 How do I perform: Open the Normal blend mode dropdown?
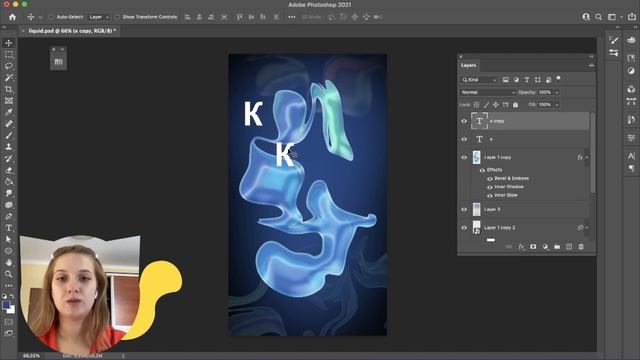(x=488, y=92)
